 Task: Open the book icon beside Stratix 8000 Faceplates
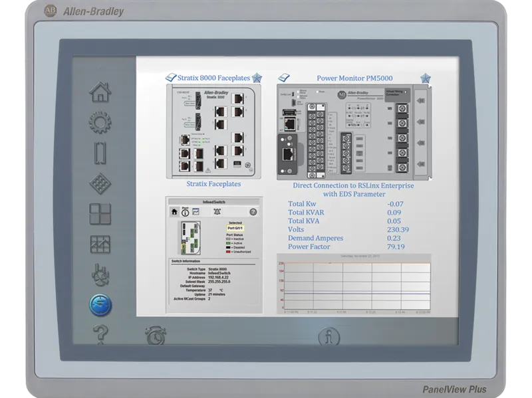pyautogui.click(x=171, y=78)
